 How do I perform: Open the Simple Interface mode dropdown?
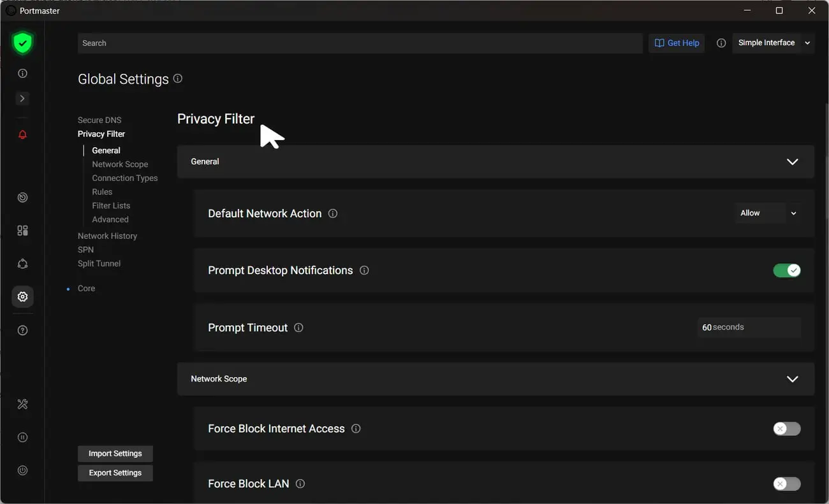point(774,43)
